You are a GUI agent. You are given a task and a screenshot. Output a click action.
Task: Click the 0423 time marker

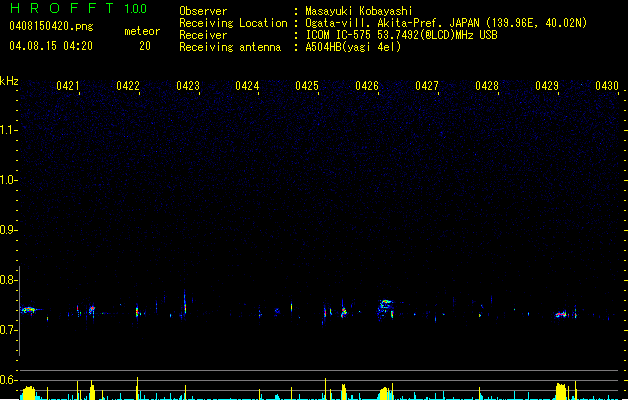click(188, 86)
